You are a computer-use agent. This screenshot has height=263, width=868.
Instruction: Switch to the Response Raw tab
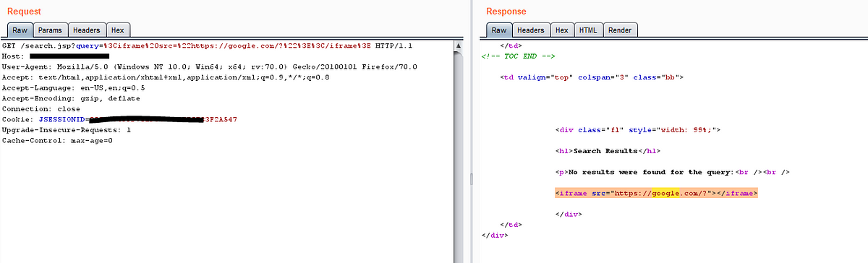(499, 30)
